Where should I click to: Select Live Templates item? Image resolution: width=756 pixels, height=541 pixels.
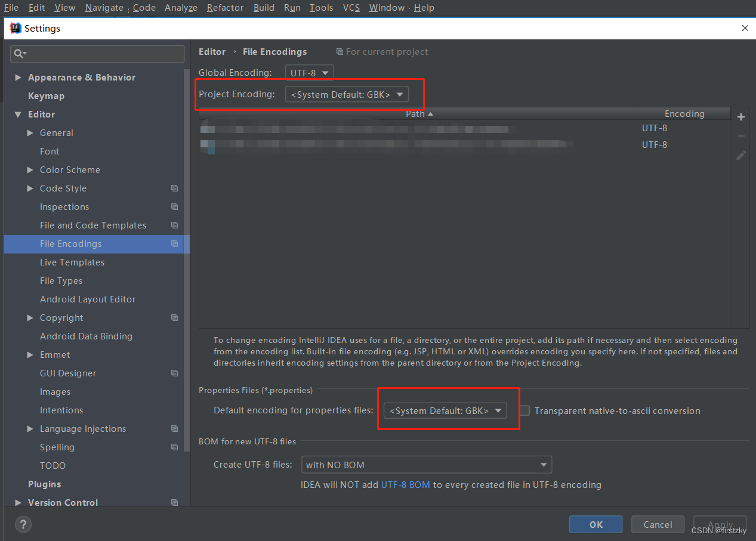[x=72, y=262]
